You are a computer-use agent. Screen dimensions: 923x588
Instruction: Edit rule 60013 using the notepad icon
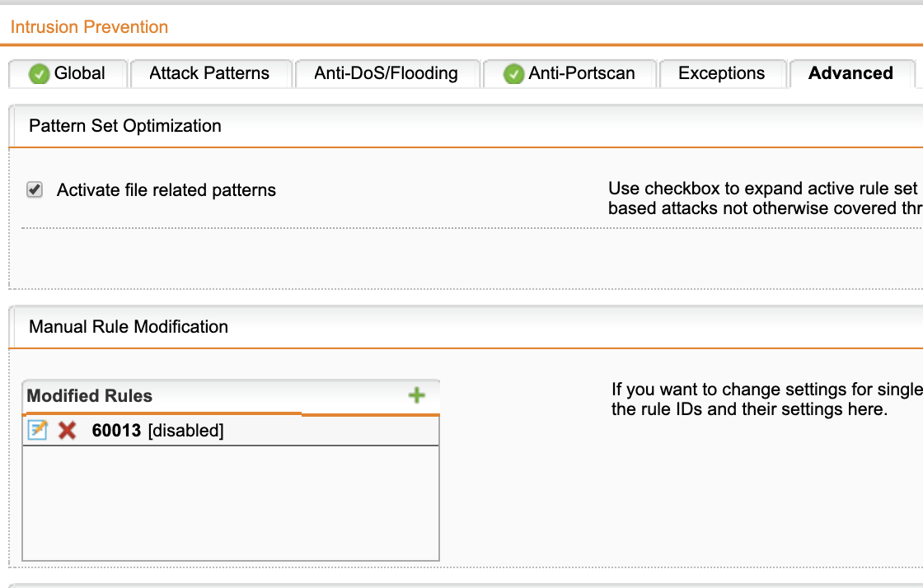38,430
